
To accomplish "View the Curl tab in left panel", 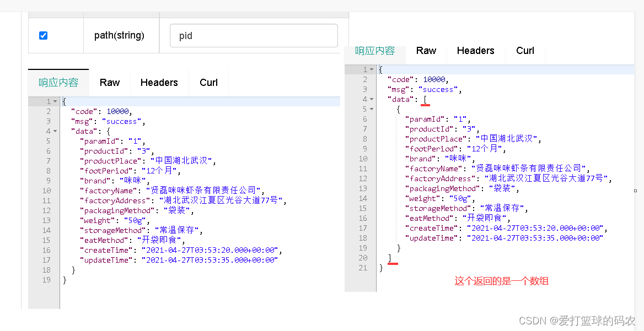I will click(208, 82).
